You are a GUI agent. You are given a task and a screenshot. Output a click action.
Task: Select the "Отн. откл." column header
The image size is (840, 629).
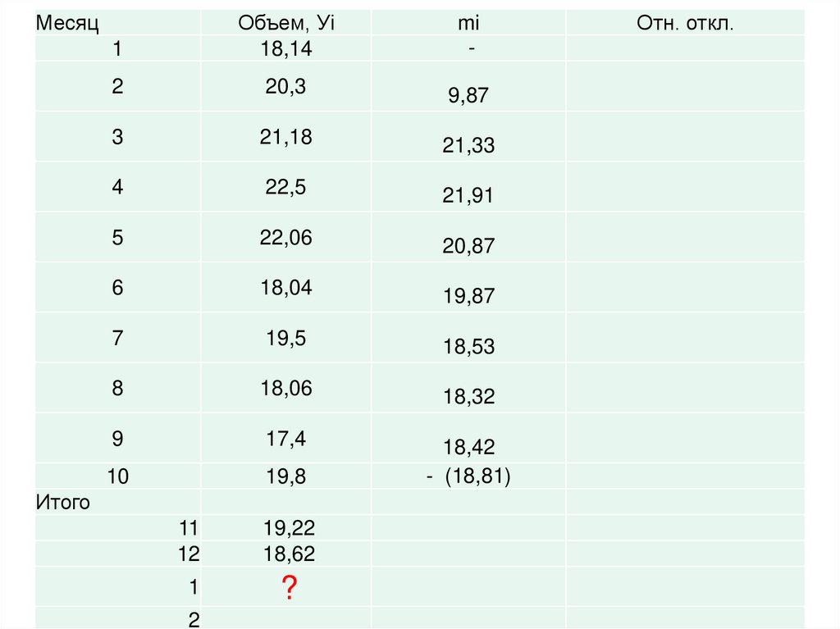(685, 23)
